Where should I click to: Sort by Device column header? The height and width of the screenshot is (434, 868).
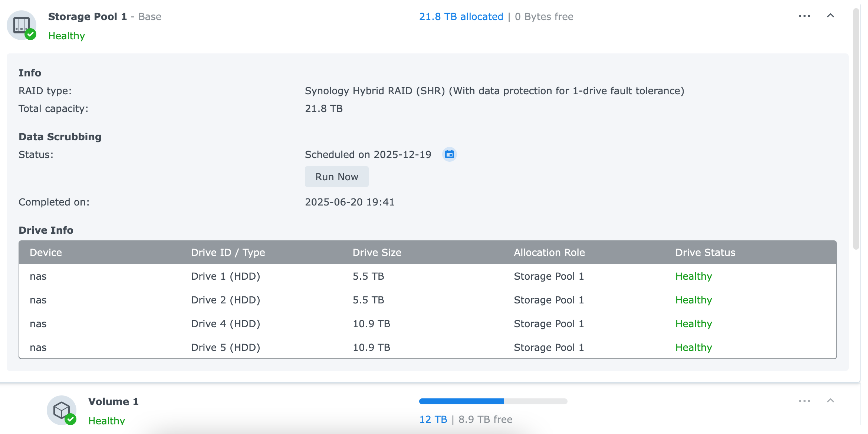tap(46, 253)
